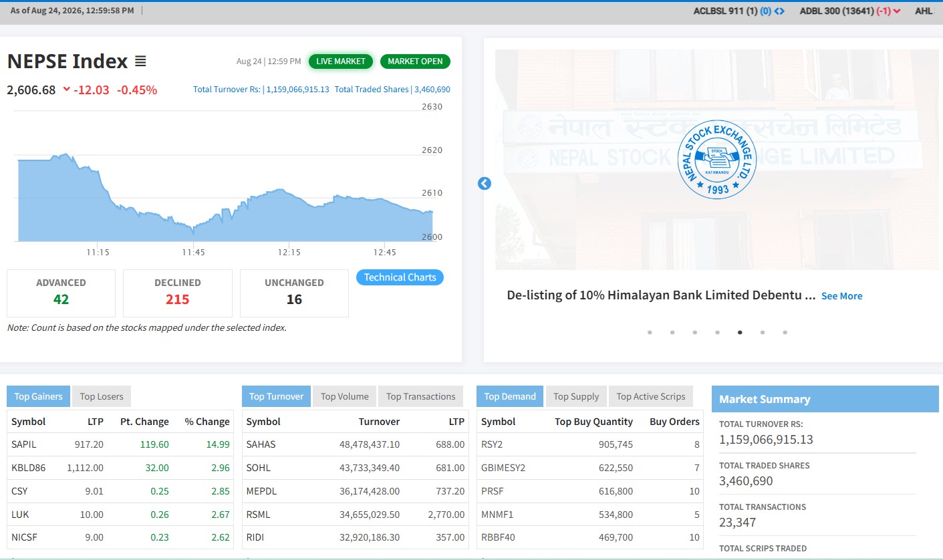Open the RSML symbol
The height and width of the screenshot is (560, 943).
[259, 515]
